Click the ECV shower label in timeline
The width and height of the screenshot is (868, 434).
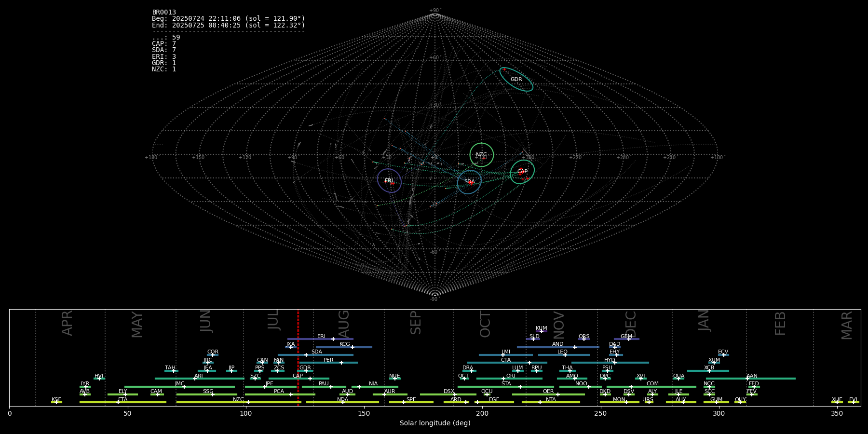723,352
